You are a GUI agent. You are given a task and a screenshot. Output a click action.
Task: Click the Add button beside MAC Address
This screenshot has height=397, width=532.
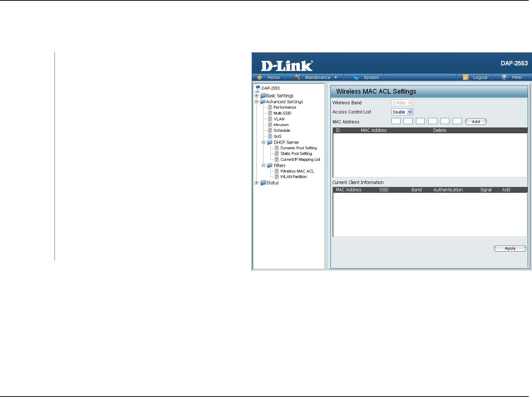point(476,122)
